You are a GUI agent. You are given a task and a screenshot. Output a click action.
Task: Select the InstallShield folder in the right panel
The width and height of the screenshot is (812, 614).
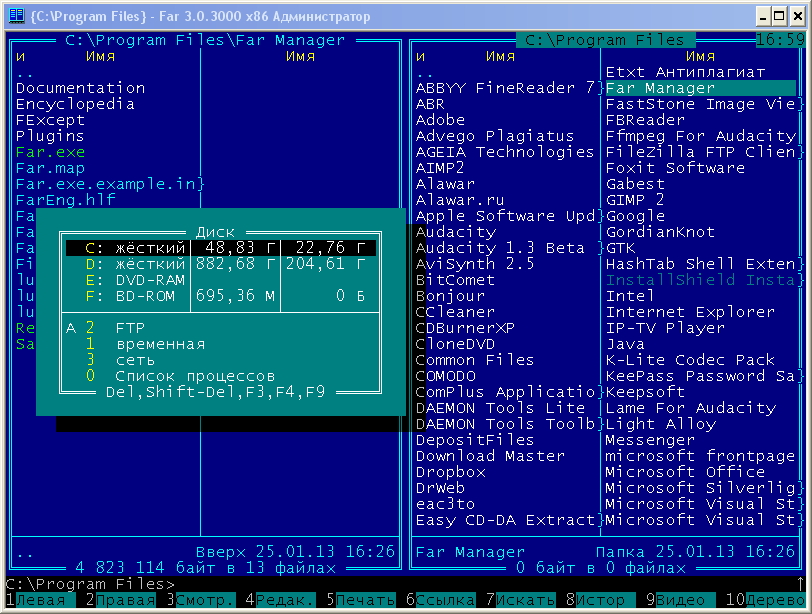(x=700, y=281)
